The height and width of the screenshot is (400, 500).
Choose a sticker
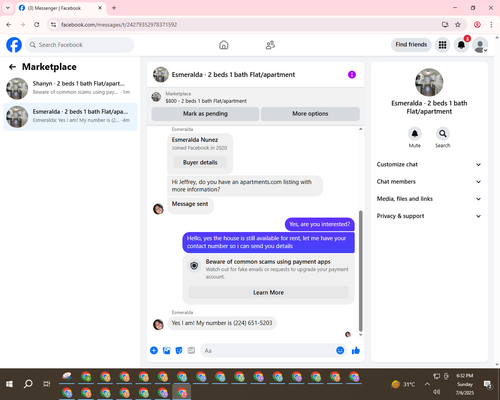pos(179,350)
